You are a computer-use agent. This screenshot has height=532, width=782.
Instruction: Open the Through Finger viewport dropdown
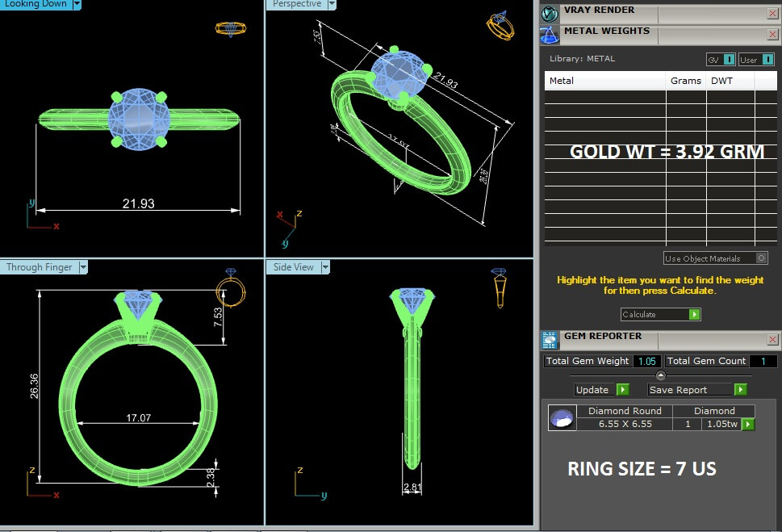[x=82, y=267]
